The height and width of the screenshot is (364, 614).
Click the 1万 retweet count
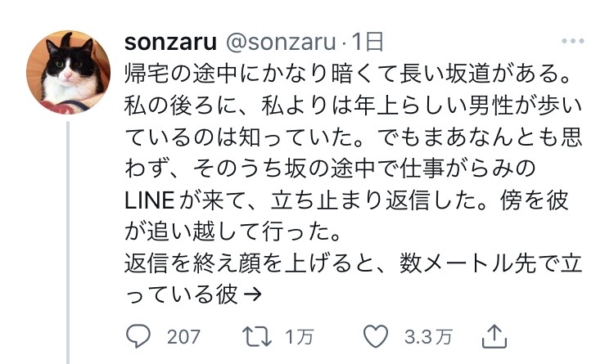(297, 336)
